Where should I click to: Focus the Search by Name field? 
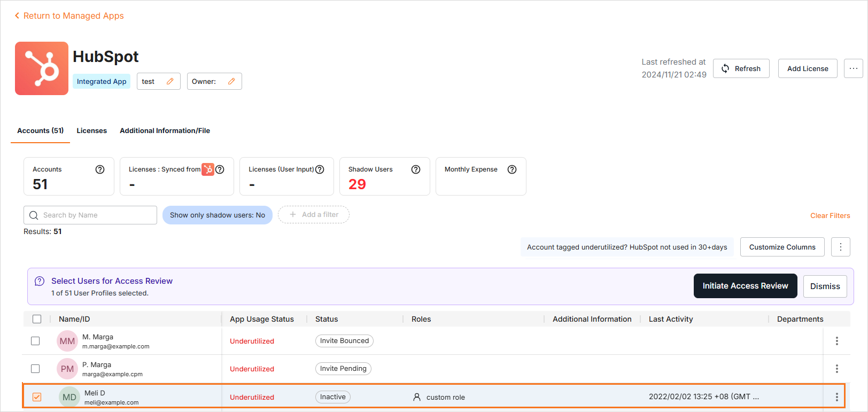[90, 215]
